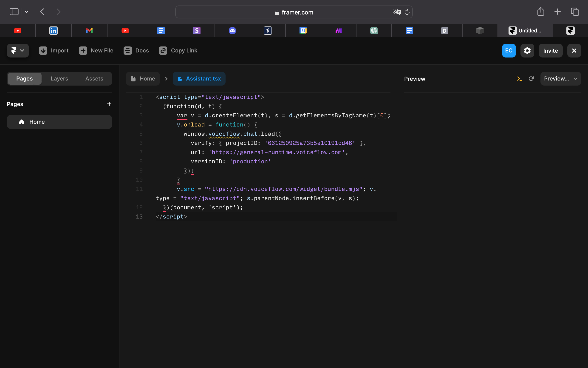588x368 pixels.
Task: Switch to the Pages tab
Action: tap(25, 79)
